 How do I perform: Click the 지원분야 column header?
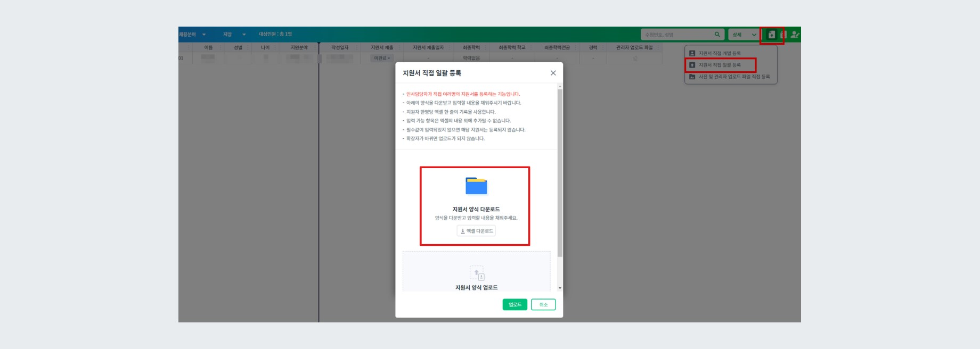[x=299, y=47]
